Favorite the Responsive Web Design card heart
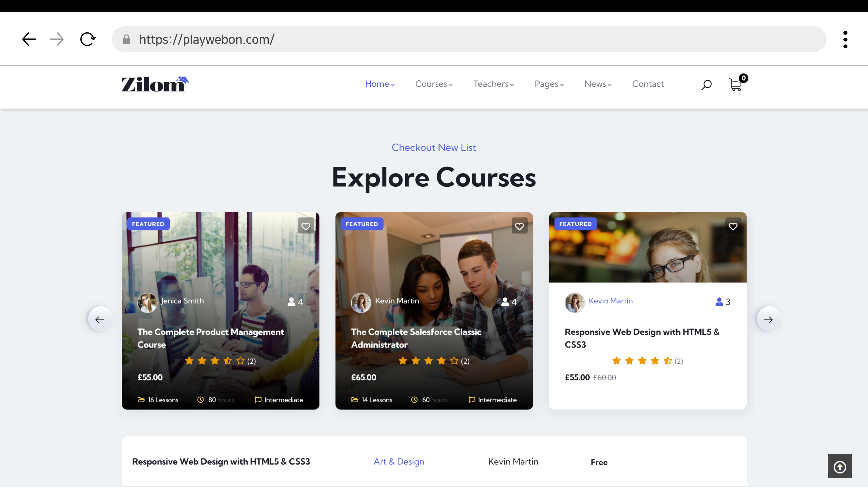This screenshot has width=868, height=488. pos(733,226)
